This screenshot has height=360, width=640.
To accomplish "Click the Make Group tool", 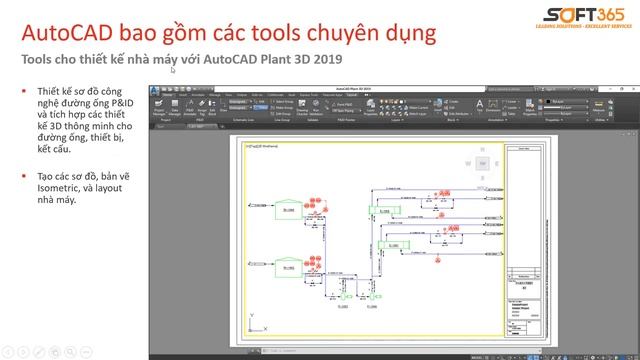I will tap(282, 108).
